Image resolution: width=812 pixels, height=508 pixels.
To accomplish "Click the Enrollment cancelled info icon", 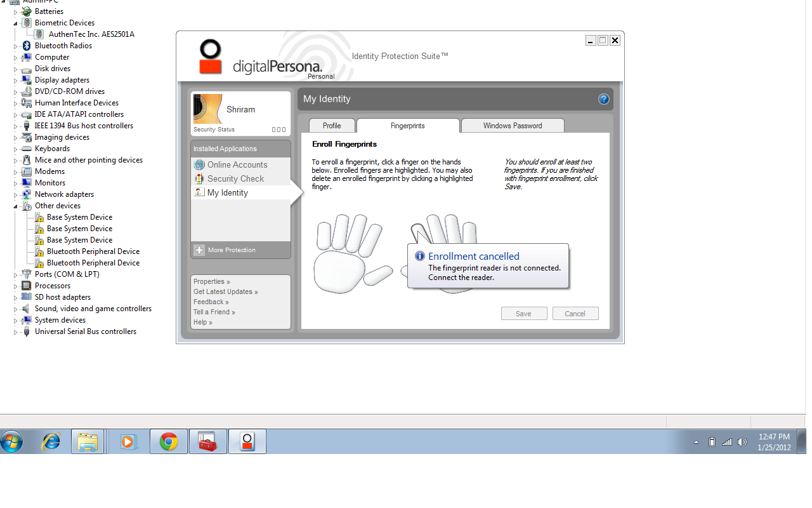I will click(x=419, y=256).
